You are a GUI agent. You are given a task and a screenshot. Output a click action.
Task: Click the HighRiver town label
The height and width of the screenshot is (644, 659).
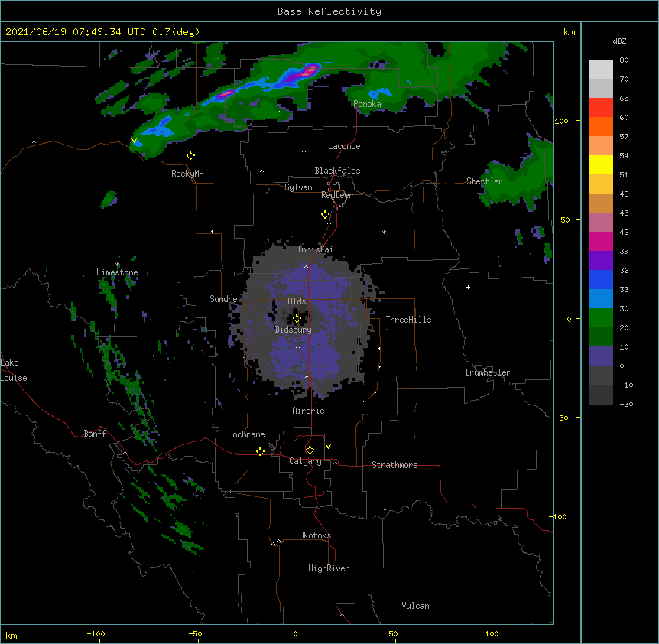click(x=329, y=568)
